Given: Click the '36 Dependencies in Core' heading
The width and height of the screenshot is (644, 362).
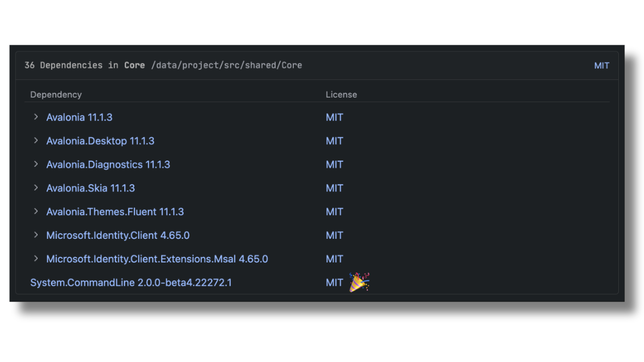Looking at the screenshot, I should tap(85, 65).
